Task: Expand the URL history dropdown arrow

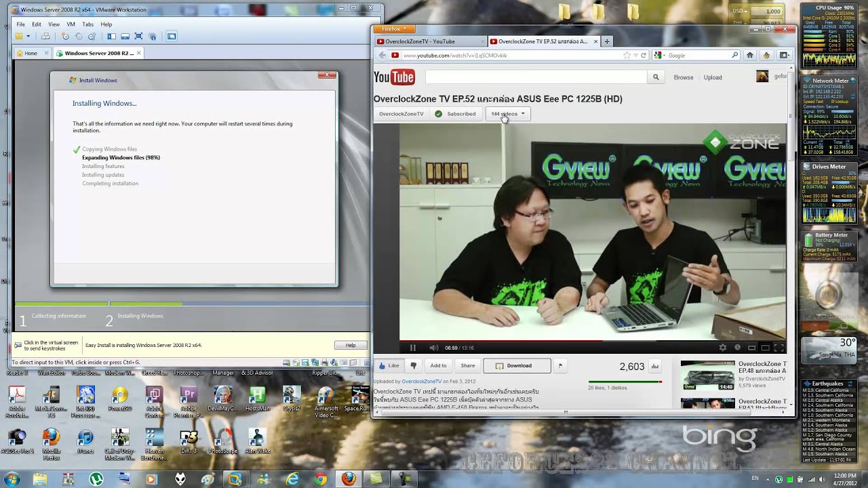Action: [635, 56]
